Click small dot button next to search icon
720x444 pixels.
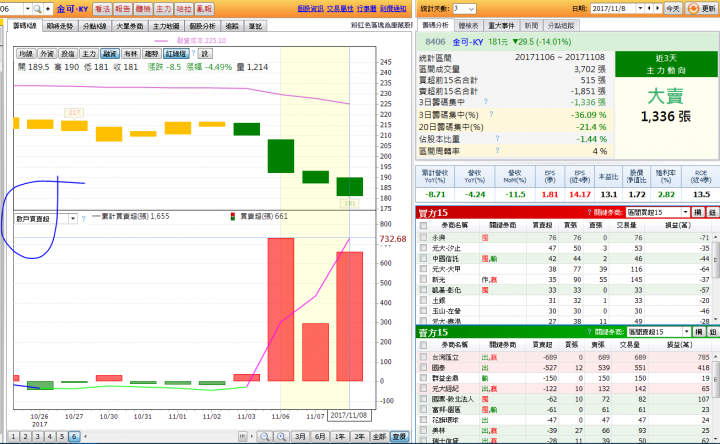pos(48,9)
